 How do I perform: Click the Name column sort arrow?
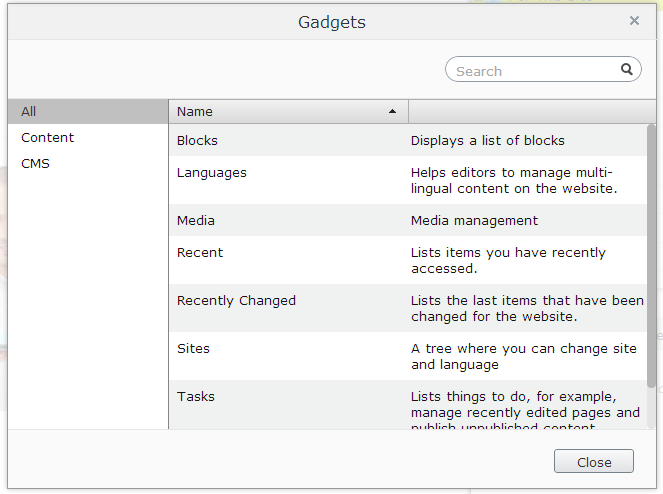[x=392, y=111]
